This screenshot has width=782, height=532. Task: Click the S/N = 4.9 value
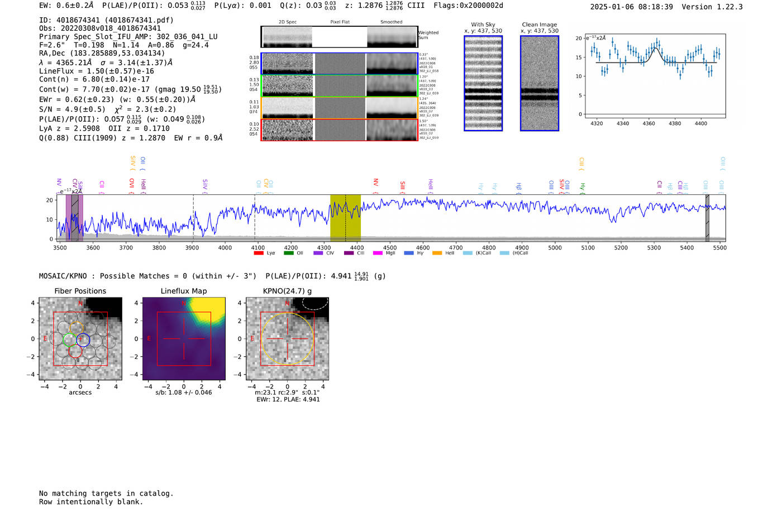pyautogui.click(x=72, y=109)
